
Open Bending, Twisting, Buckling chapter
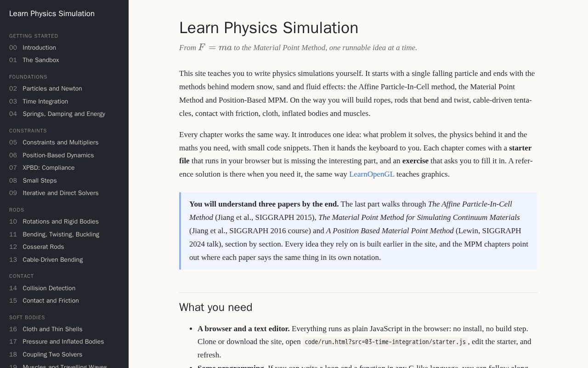pyautogui.click(x=54, y=235)
